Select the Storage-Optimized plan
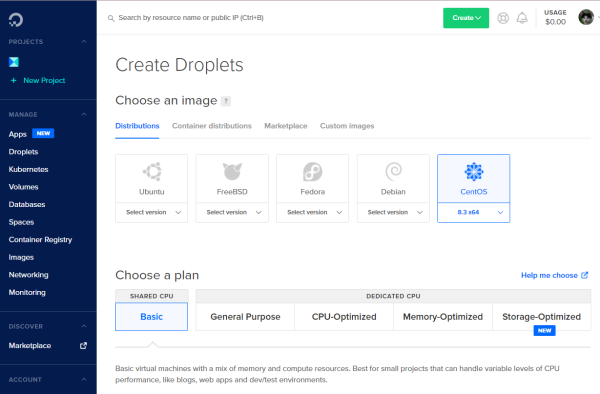This screenshot has height=394, width=600. pos(541,317)
